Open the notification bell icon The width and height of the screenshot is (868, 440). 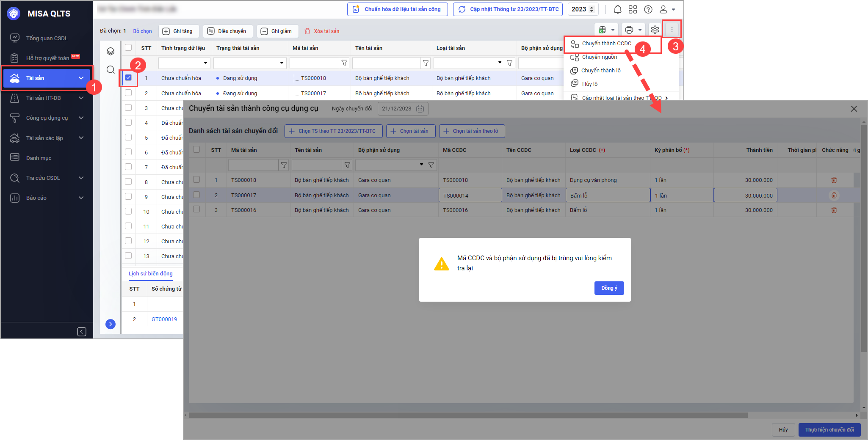point(618,9)
